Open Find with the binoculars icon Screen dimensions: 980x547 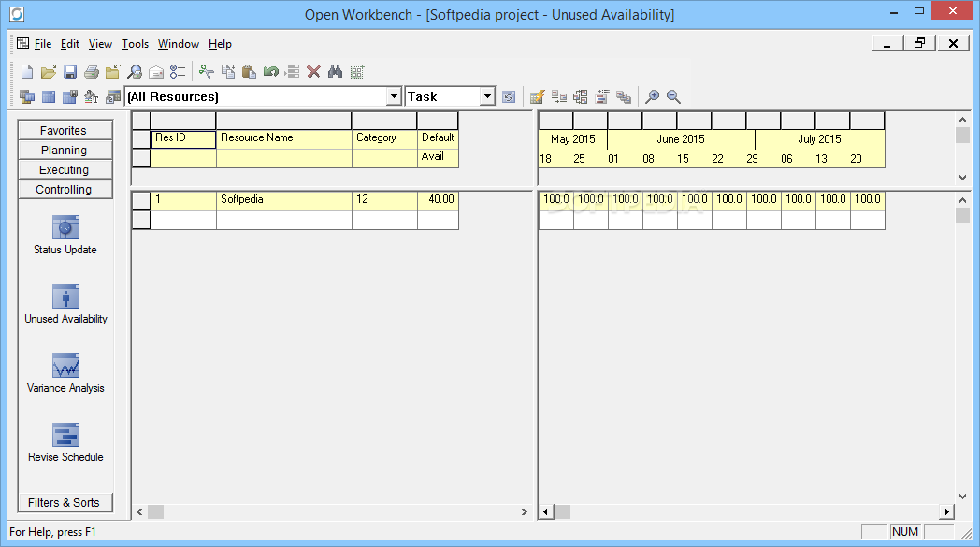click(335, 72)
